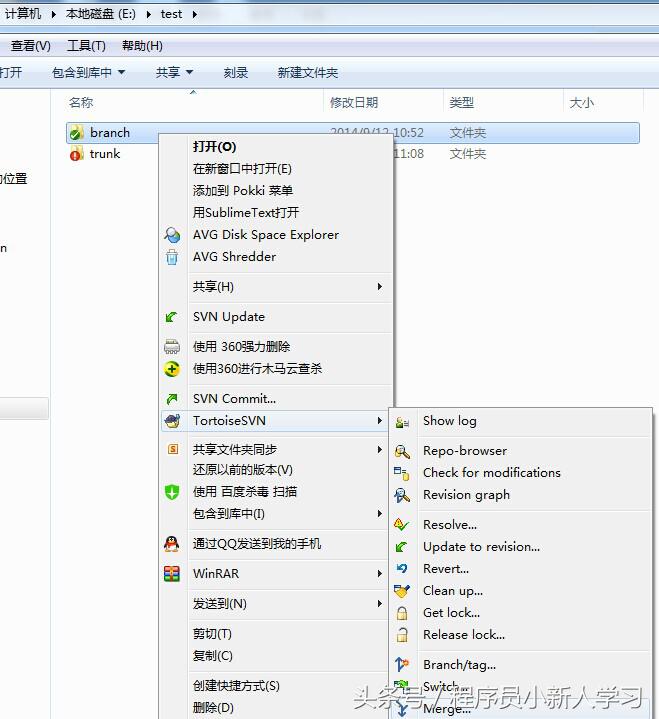Click 计算机 in the address bar

(23, 14)
